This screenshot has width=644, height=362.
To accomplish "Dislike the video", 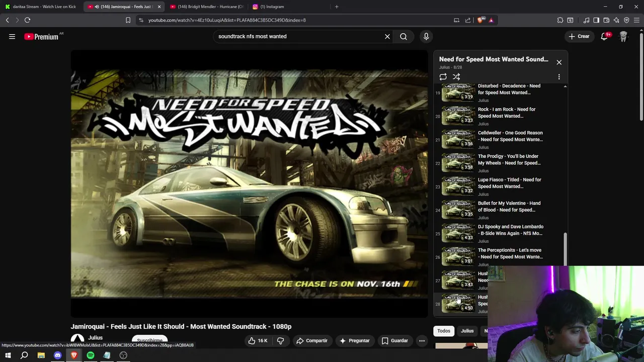I will click(x=281, y=341).
